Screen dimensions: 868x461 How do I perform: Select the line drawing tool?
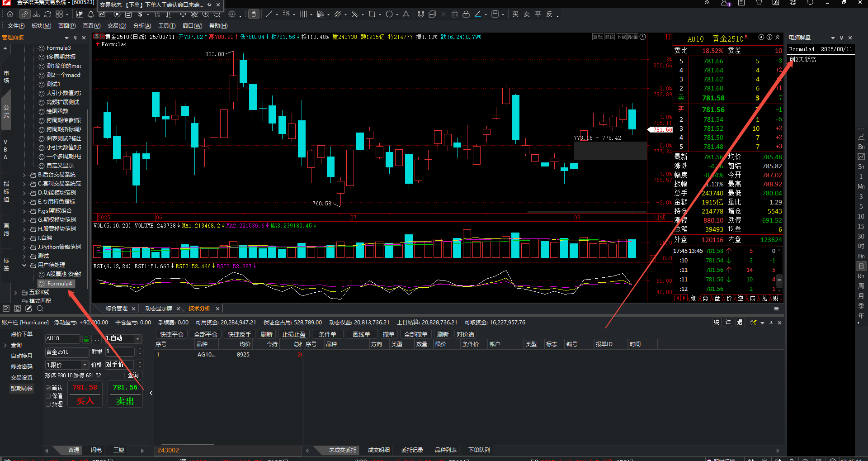(269, 14)
